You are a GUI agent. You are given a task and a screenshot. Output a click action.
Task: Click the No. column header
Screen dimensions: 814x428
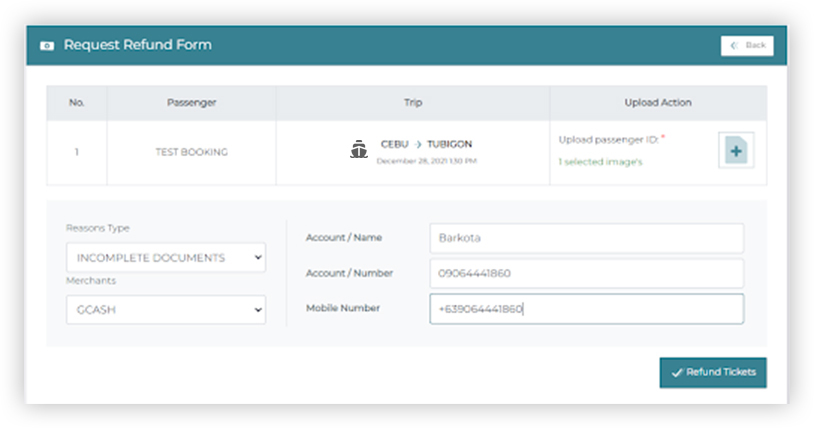[x=77, y=103]
